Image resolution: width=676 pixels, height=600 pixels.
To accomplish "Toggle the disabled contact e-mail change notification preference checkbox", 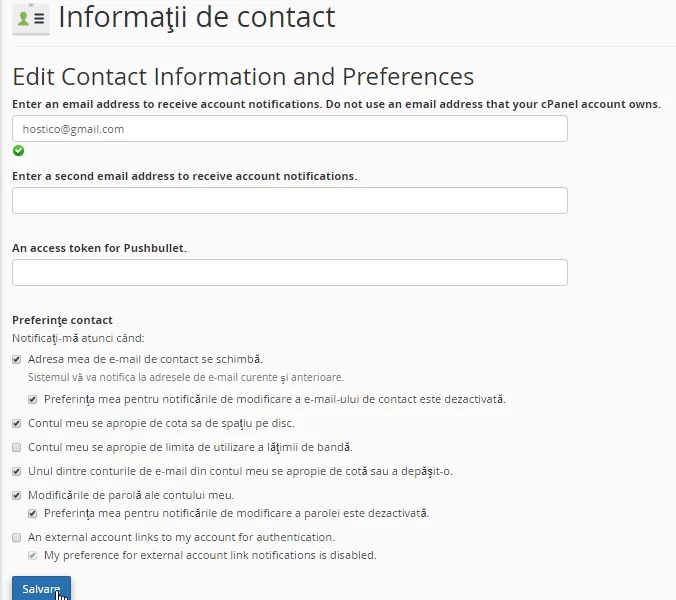I will [x=33, y=399].
